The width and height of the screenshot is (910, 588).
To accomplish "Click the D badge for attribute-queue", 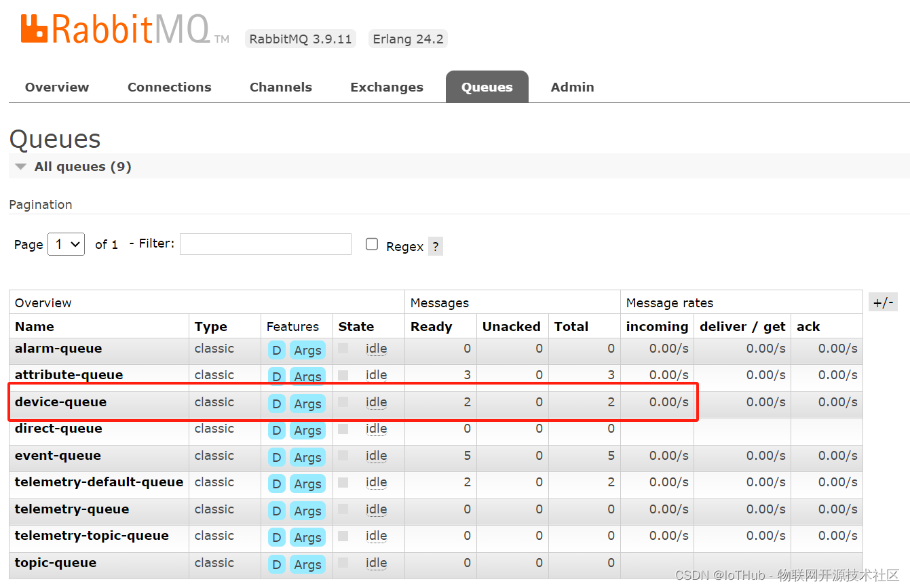I will 276,376.
